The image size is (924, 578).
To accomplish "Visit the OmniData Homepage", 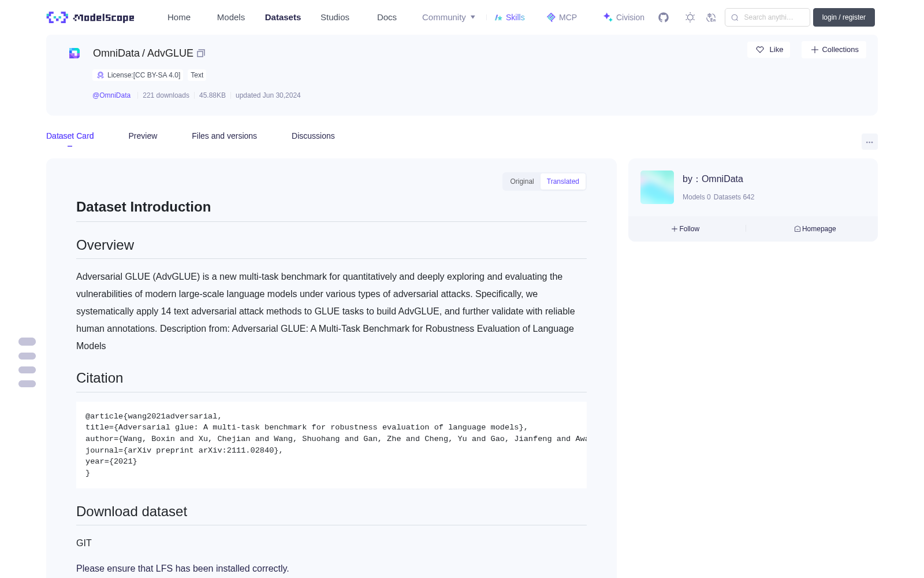I will tap(815, 229).
